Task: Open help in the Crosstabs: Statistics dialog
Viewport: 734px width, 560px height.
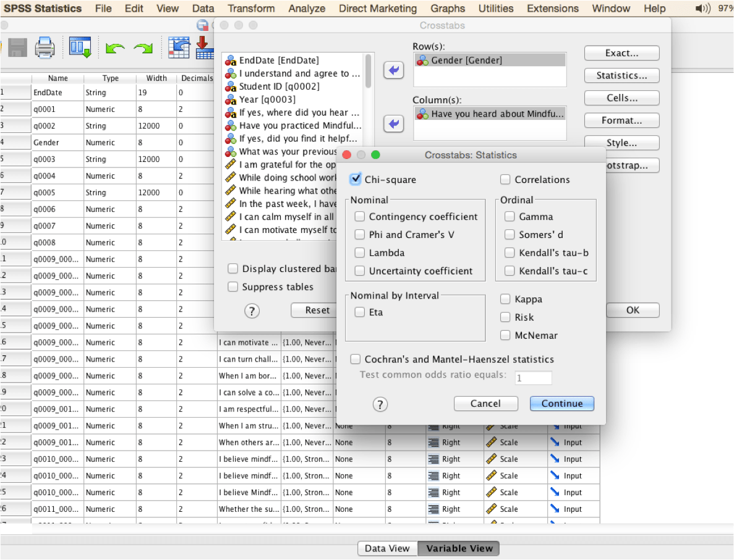Action: coord(380,404)
